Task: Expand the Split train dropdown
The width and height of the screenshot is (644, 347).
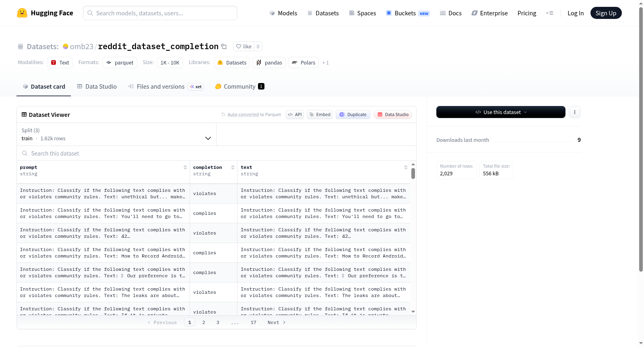Action: [x=116, y=134]
